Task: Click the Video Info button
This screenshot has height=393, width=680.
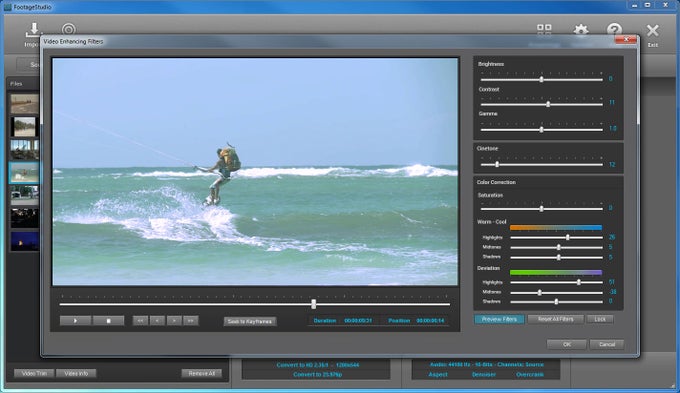Action: pos(76,373)
